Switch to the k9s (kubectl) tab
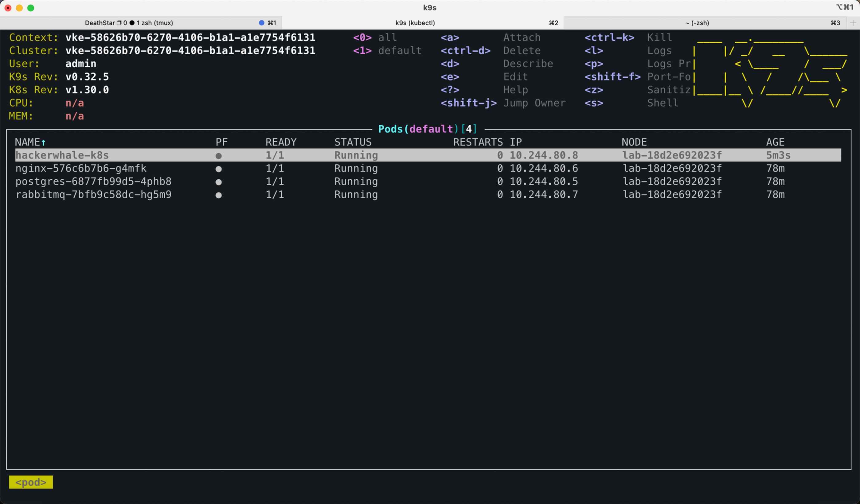This screenshot has width=860, height=504. click(415, 23)
